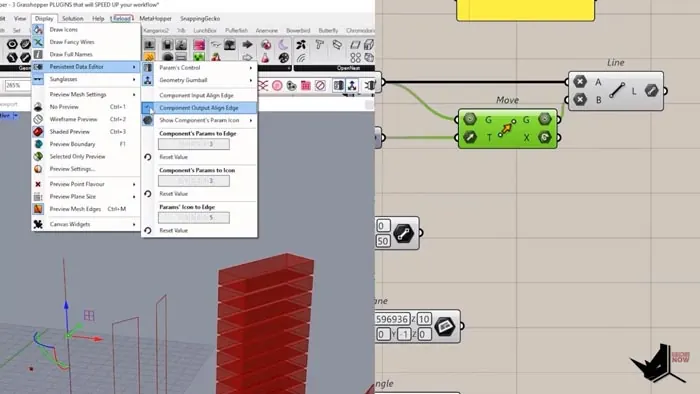The image size is (700, 394).
Task: Open the Solution menu
Action: 72,18
